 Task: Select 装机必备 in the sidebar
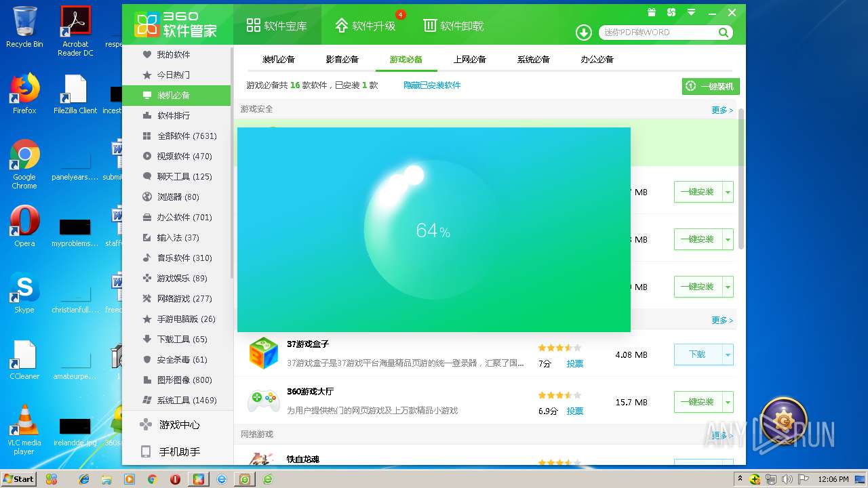tap(176, 95)
